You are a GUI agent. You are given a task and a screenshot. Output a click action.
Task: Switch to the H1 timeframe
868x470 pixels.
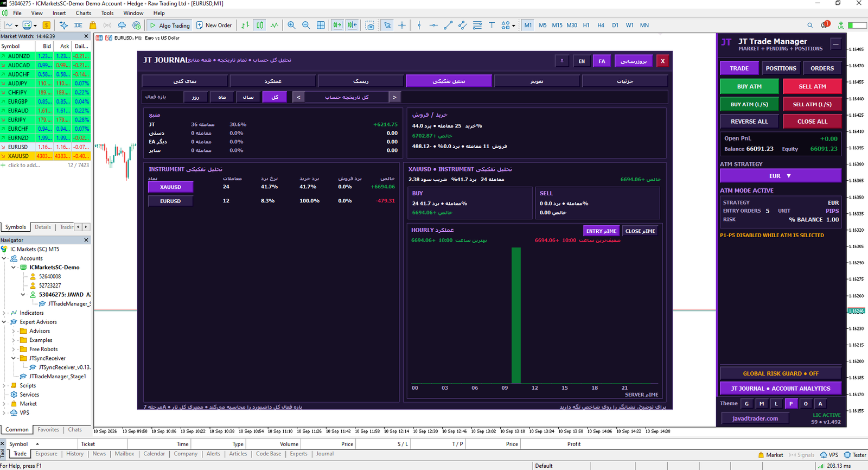(x=586, y=25)
